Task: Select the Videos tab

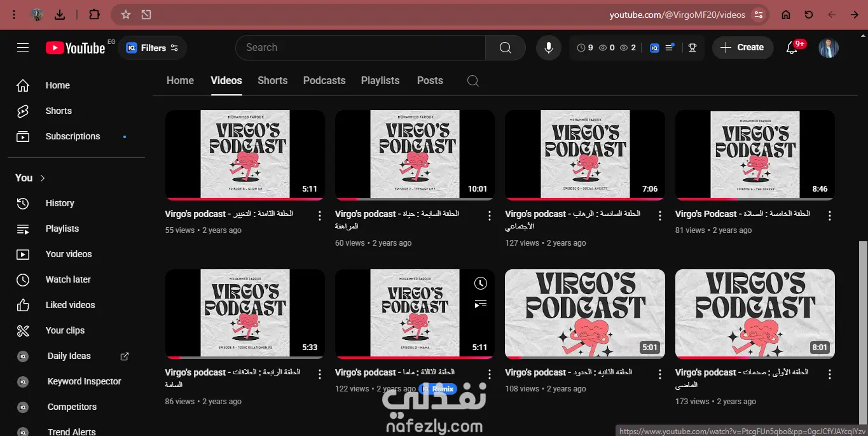Action: [x=226, y=81]
